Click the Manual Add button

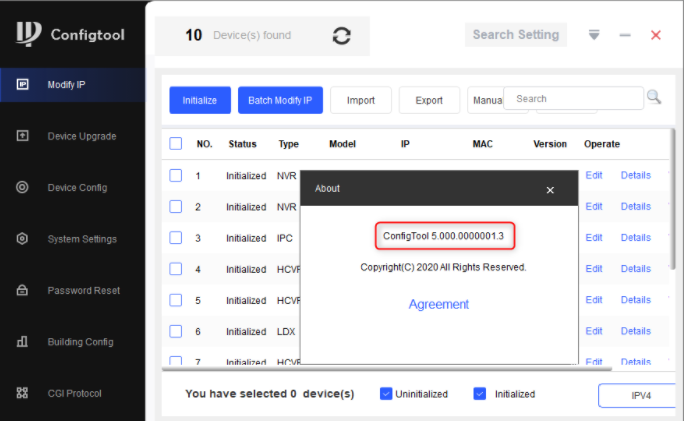[x=485, y=100]
